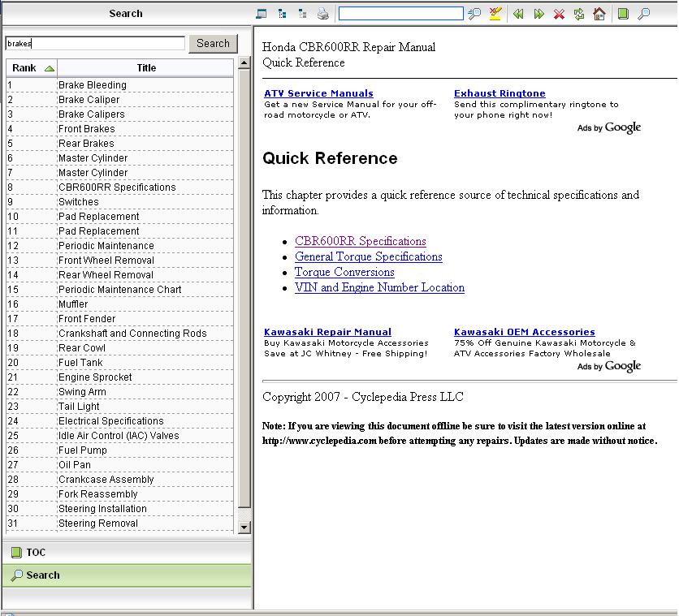Image resolution: width=679 pixels, height=616 pixels.
Task: Follow the 'CBR600RR Specifications' link in content
Action: pyautogui.click(x=361, y=241)
